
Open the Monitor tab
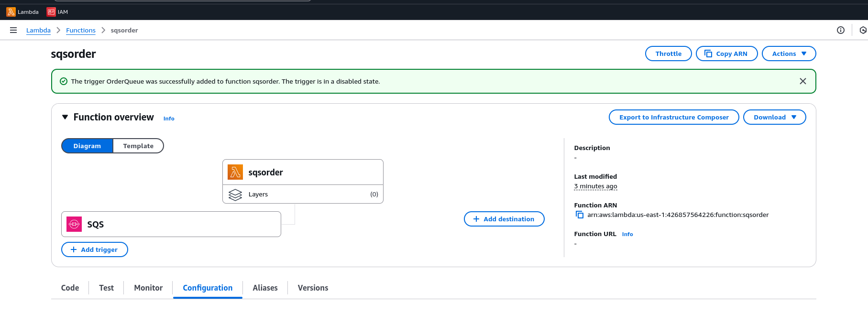[x=148, y=288]
